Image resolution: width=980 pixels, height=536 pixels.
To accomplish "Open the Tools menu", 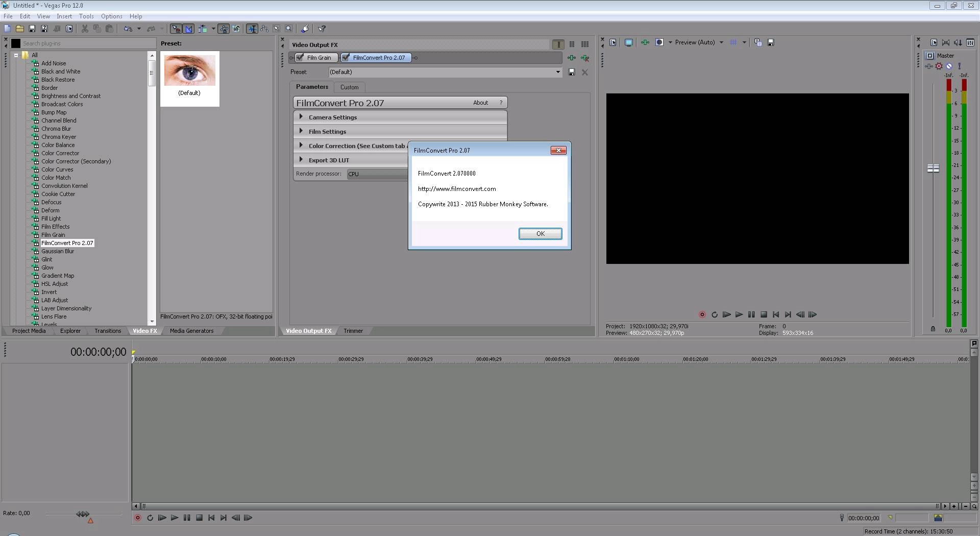I will pos(86,16).
